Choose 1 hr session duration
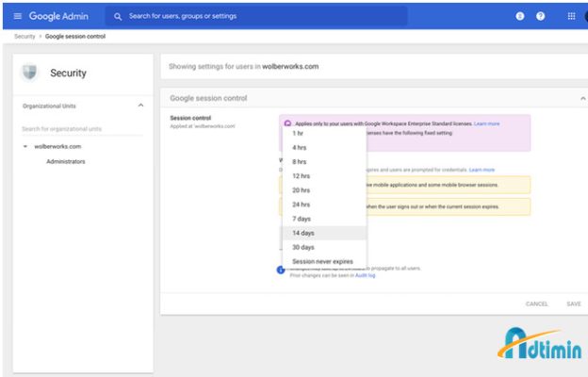The height and width of the screenshot is (377, 588). pyautogui.click(x=324, y=133)
